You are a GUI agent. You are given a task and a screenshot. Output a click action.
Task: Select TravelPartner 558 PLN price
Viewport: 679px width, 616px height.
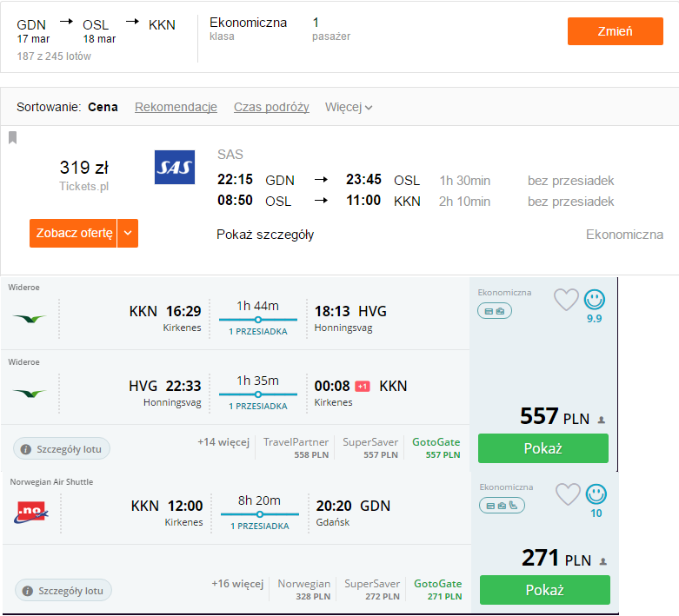[x=296, y=448]
